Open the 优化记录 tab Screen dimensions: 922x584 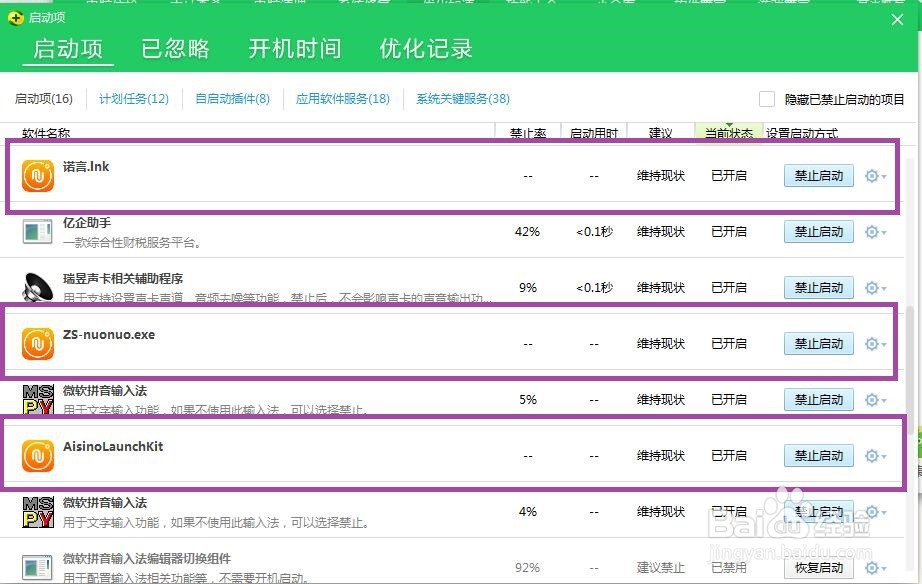[x=426, y=49]
